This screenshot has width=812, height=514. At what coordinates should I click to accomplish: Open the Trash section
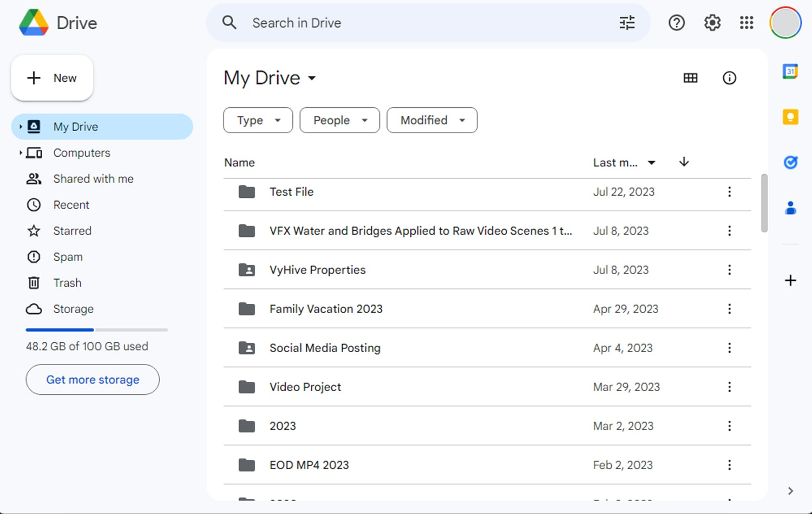[x=67, y=283]
